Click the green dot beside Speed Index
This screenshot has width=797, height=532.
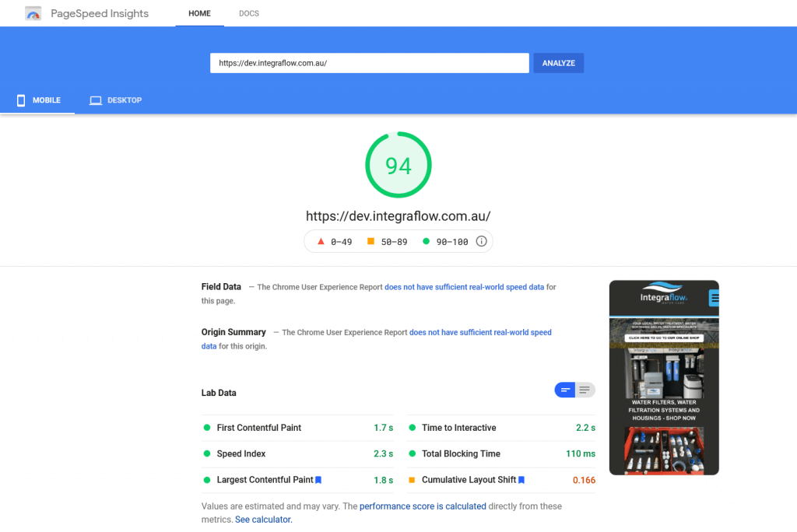[206, 453]
